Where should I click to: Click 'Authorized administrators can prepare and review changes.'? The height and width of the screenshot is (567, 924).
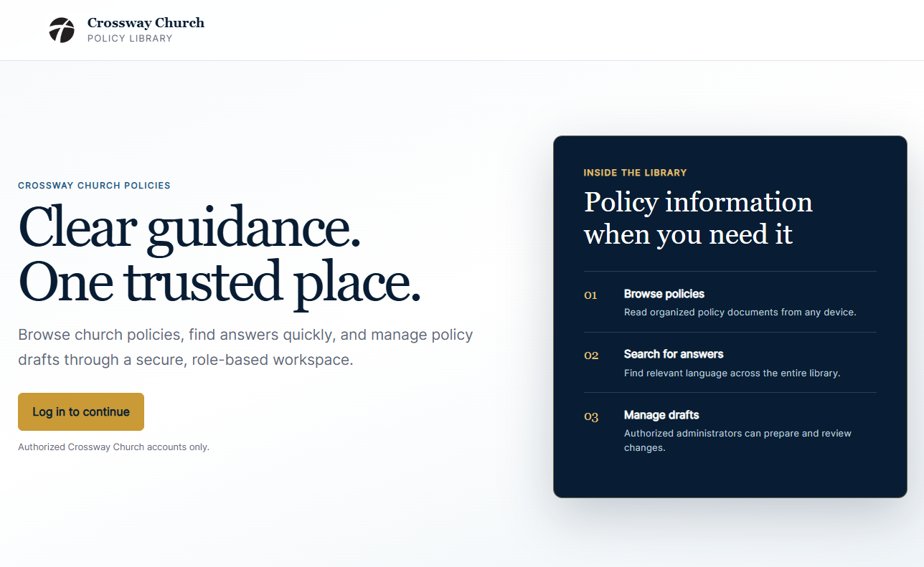pos(737,441)
